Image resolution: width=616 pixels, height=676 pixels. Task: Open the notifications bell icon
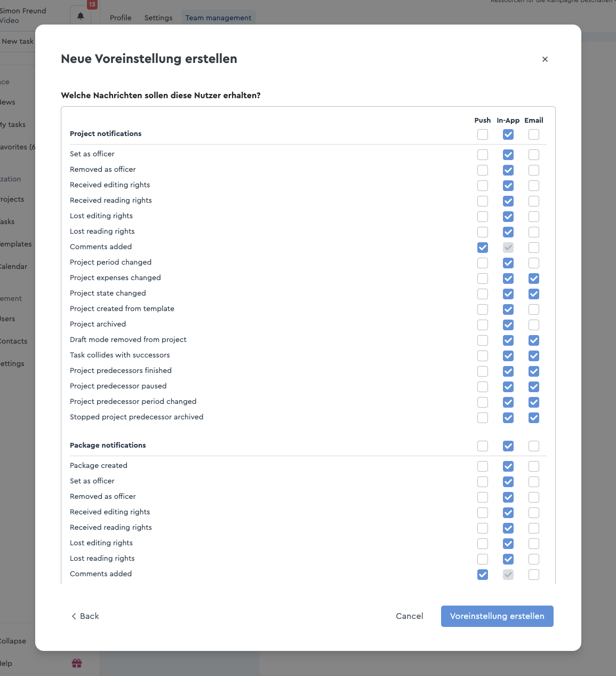click(x=81, y=16)
